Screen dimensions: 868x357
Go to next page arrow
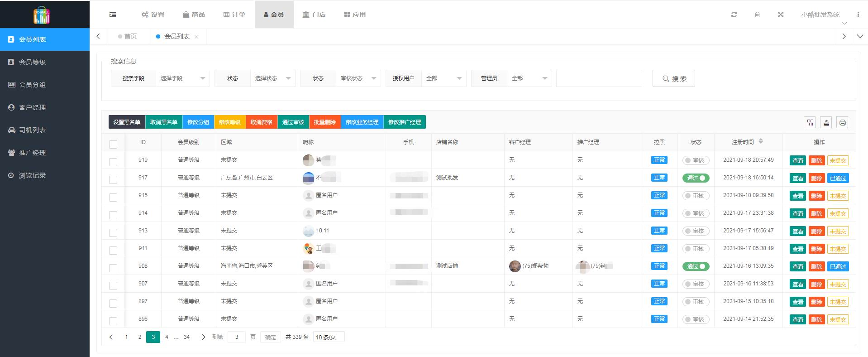pos(203,337)
